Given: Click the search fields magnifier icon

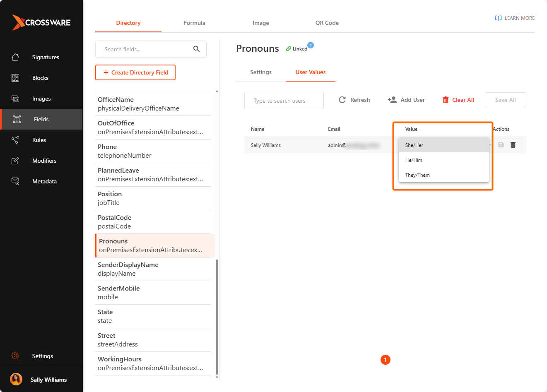Looking at the screenshot, I should coord(197,49).
